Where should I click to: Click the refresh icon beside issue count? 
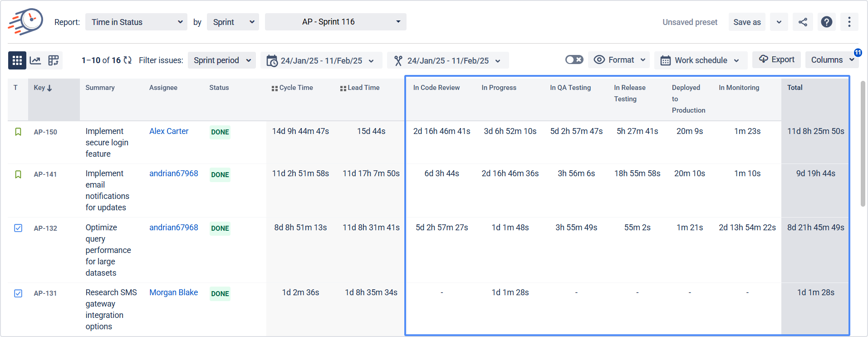[x=128, y=60]
